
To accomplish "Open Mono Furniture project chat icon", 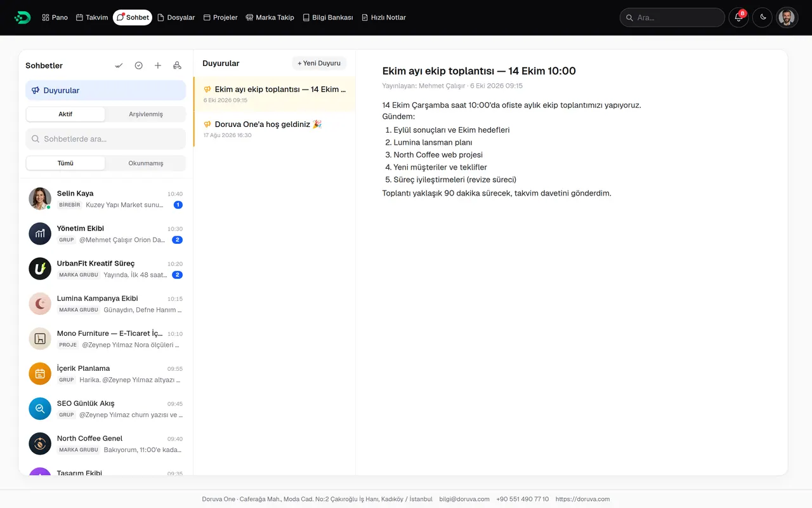I will tap(40, 338).
